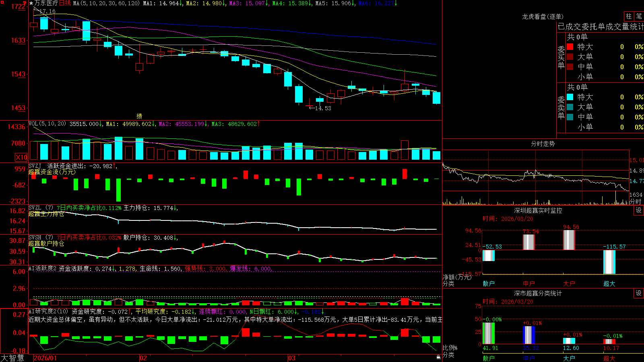The height and width of the screenshot is (362, 644).
Task: Click the X10 volume scale toggle
Action: (x=21, y=157)
